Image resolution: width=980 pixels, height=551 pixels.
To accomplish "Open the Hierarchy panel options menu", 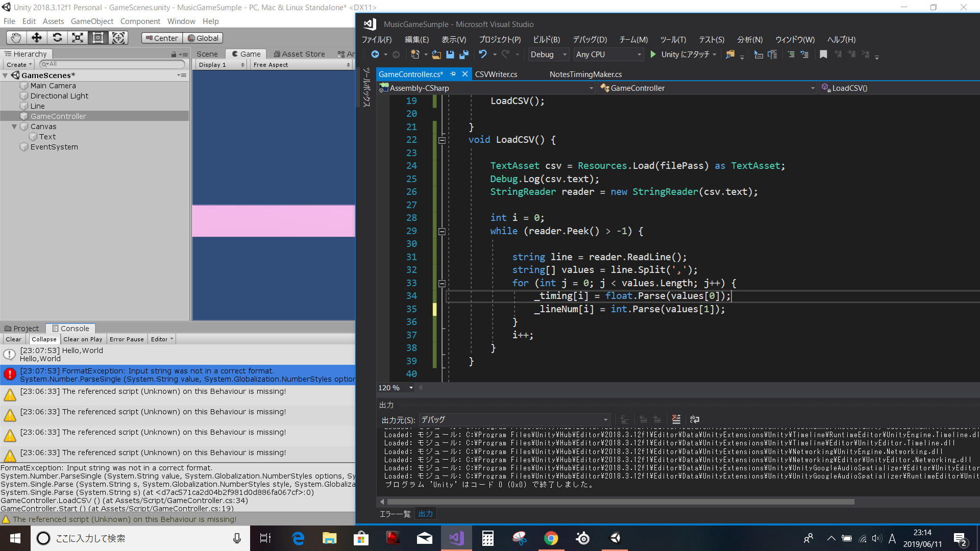I will (x=184, y=54).
